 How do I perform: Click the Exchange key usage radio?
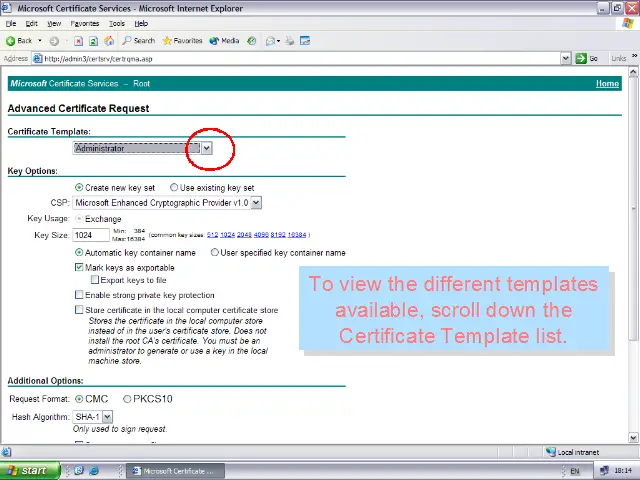click(79, 219)
